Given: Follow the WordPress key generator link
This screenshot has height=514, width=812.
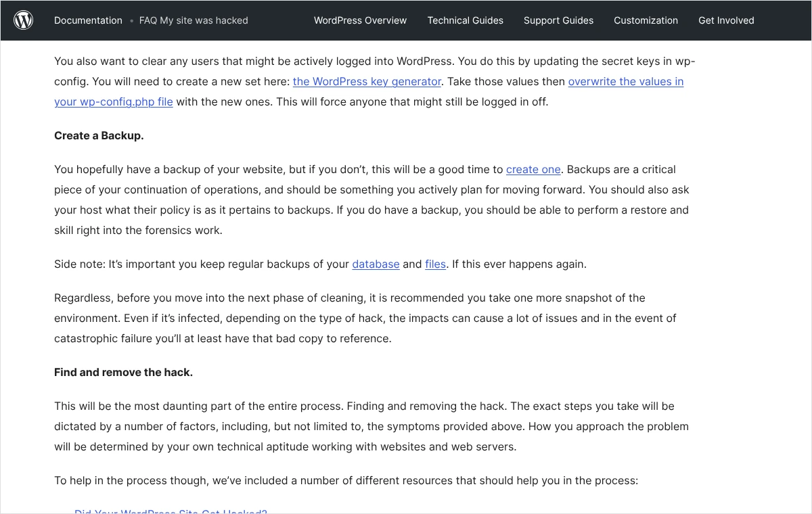Looking at the screenshot, I should [367, 81].
